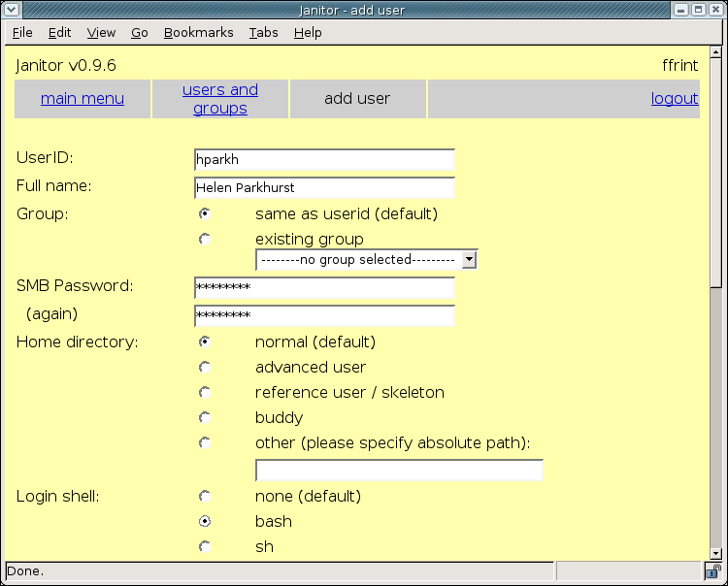Click the scrollbar up arrow

(715, 52)
